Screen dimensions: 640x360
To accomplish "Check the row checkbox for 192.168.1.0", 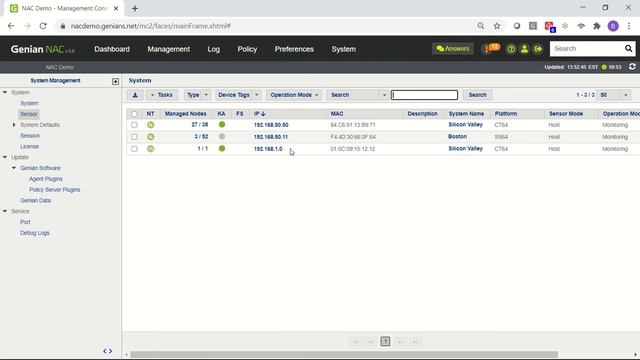I will (134, 149).
